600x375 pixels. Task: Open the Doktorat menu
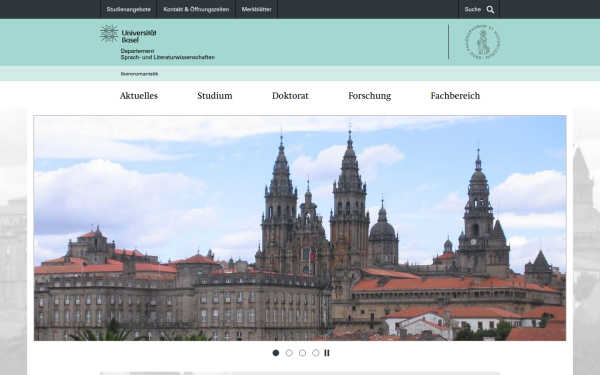(x=290, y=96)
